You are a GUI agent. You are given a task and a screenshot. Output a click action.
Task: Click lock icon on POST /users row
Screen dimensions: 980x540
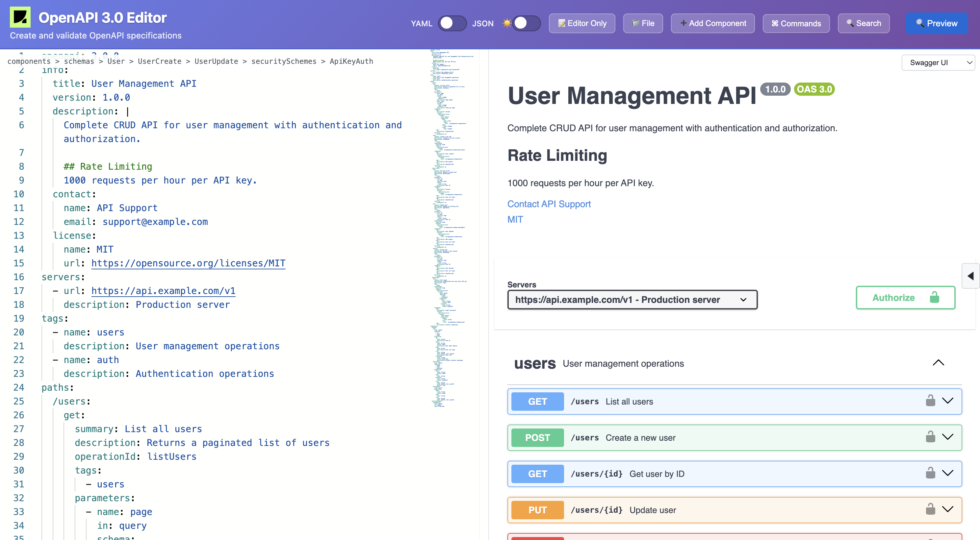click(x=931, y=436)
